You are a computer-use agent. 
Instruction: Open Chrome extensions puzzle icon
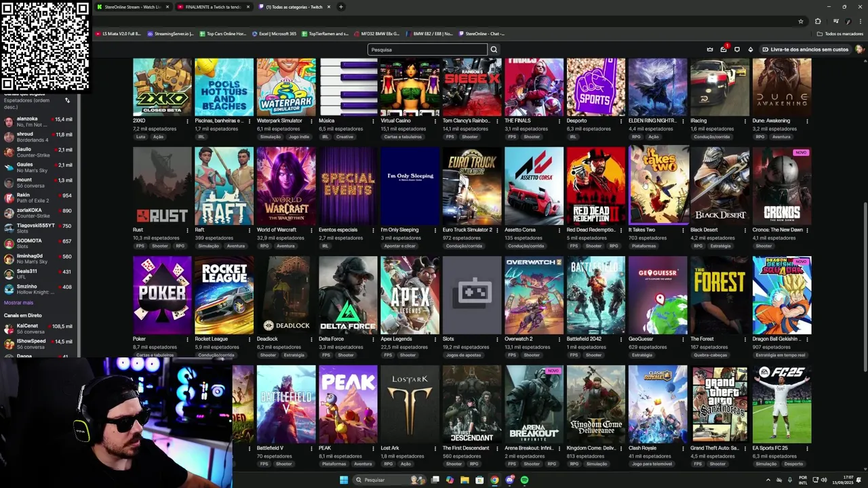point(818,21)
